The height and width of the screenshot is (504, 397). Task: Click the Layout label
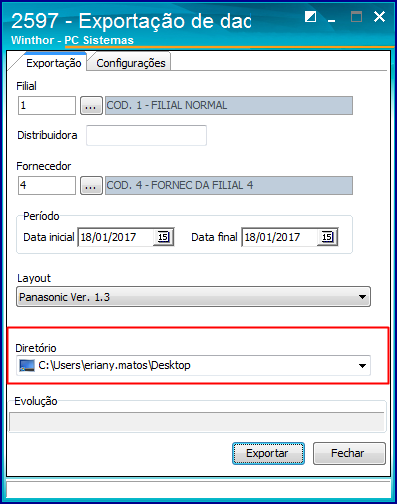point(34,278)
